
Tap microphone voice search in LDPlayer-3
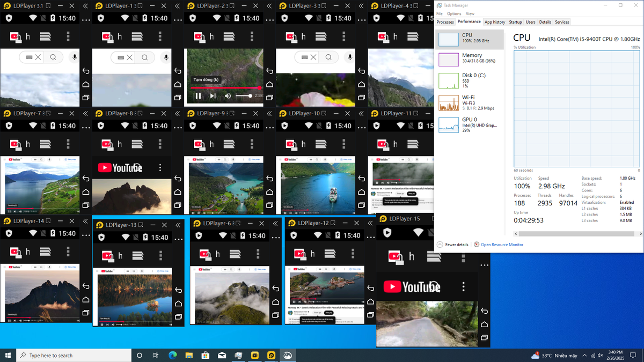point(350,57)
